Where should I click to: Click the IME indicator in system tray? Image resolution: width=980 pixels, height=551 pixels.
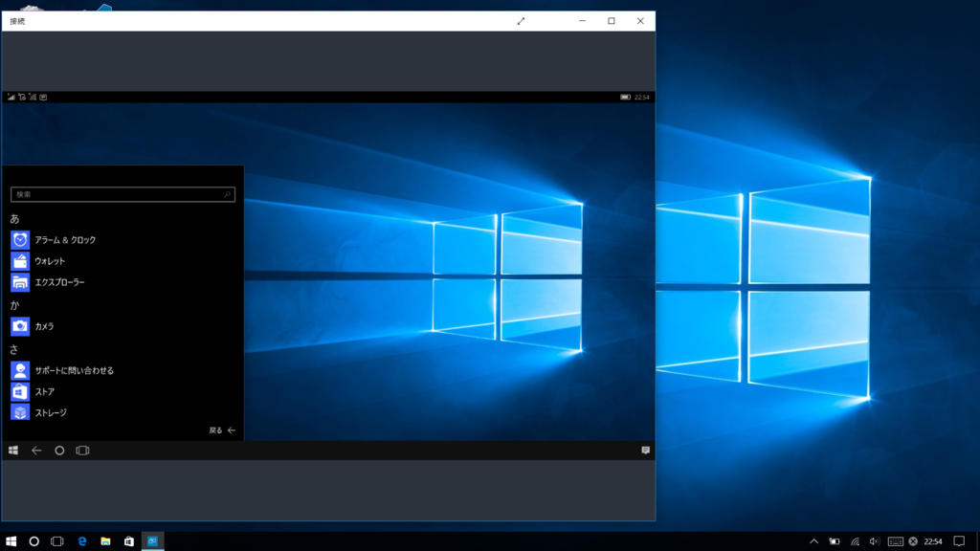pyautogui.click(x=913, y=541)
